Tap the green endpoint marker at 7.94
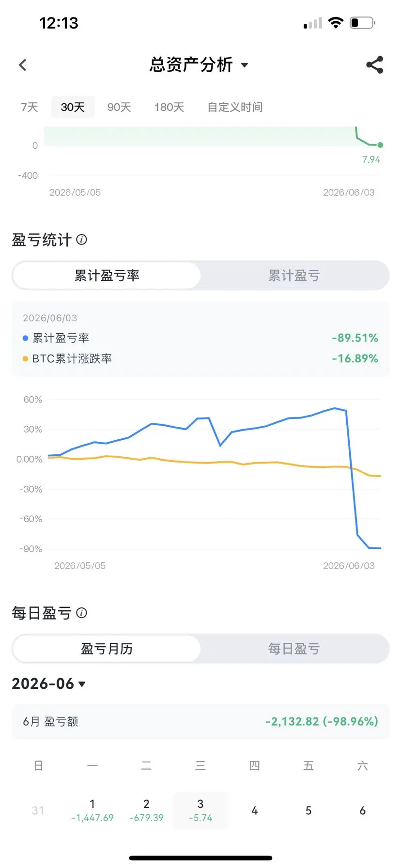Screen dimensions: 401x868 pos(380,145)
